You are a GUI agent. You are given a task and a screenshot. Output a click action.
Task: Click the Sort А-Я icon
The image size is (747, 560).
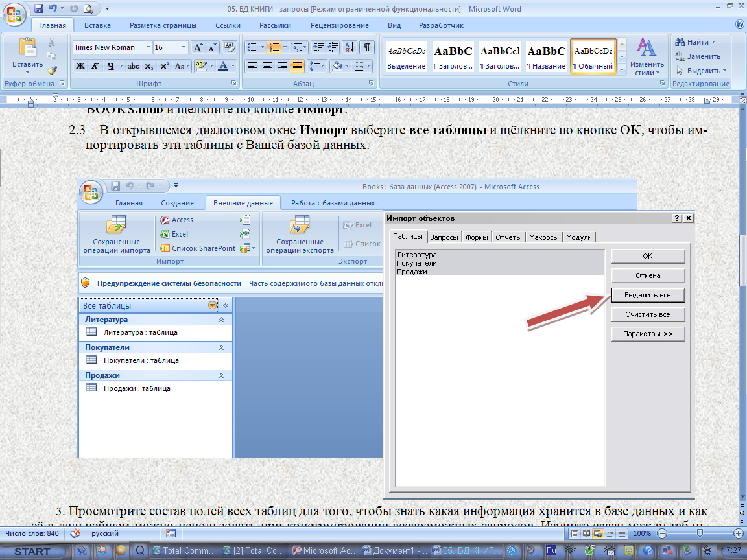click(350, 47)
